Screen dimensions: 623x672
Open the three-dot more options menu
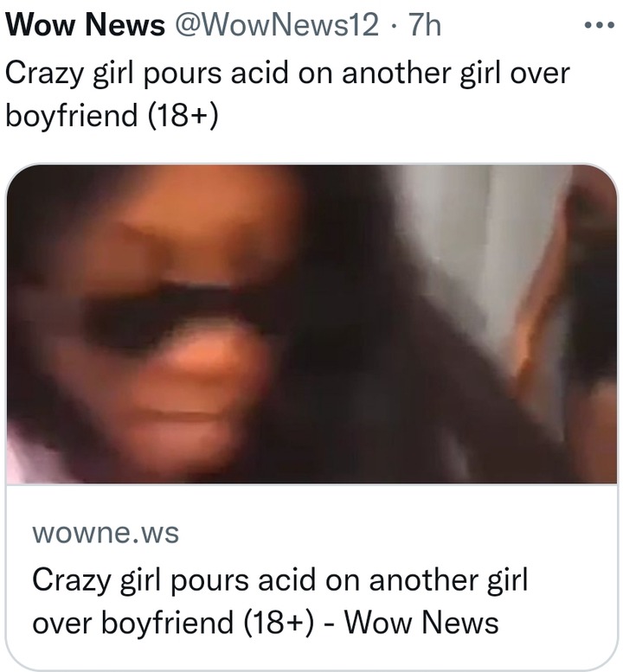(x=600, y=26)
